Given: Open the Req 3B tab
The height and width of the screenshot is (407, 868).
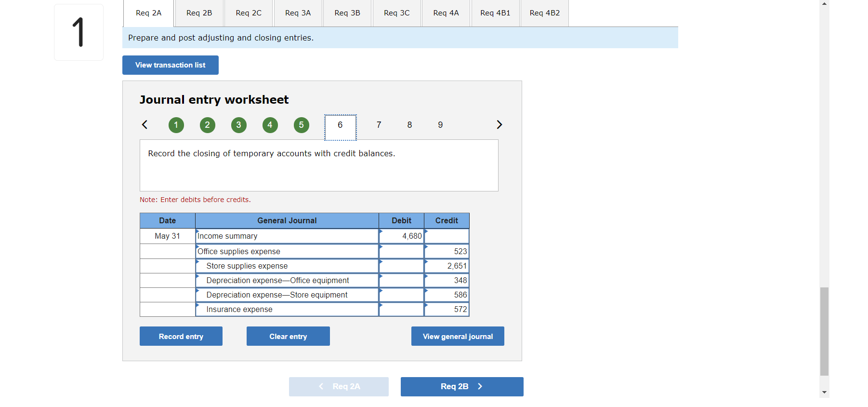Looking at the screenshot, I should coord(347,13).
